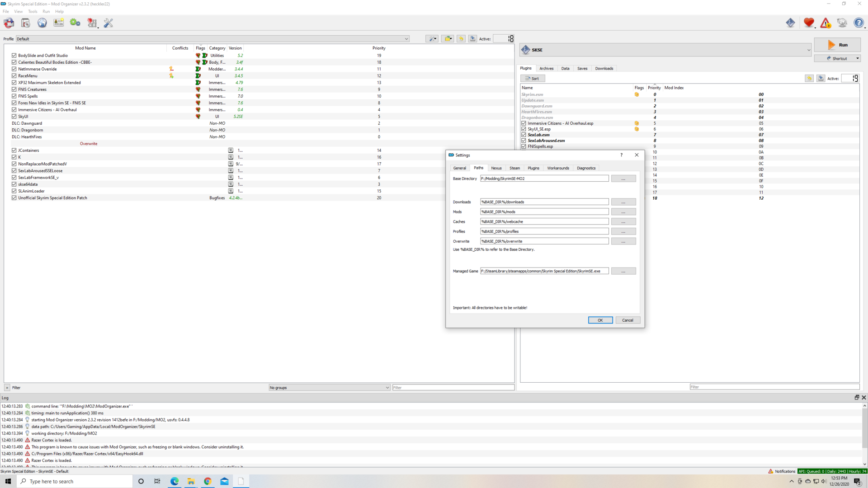868x488 pixels.
Task: Click the Log panel vertical scrollbar
Action: coord(864,435)
